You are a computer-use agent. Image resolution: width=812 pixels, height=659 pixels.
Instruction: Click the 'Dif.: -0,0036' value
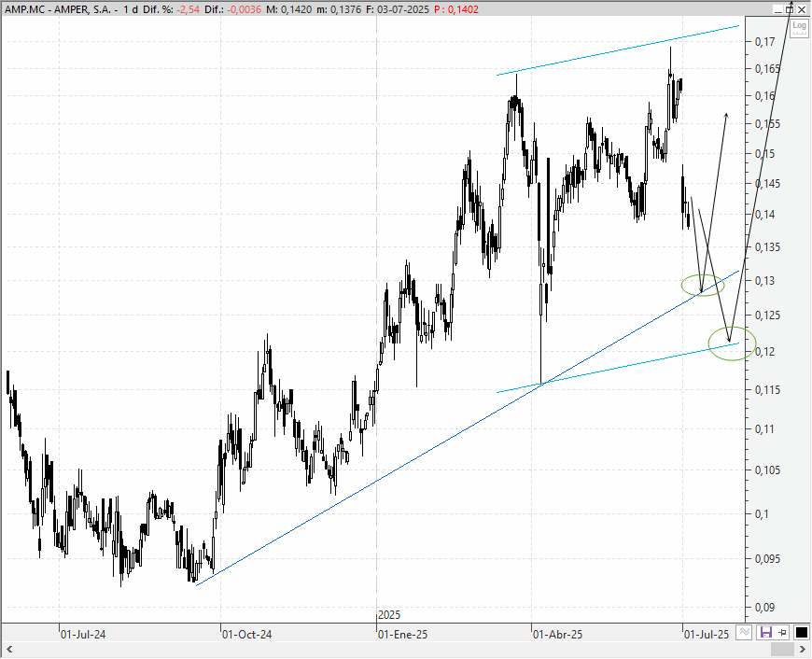point(233,9)
